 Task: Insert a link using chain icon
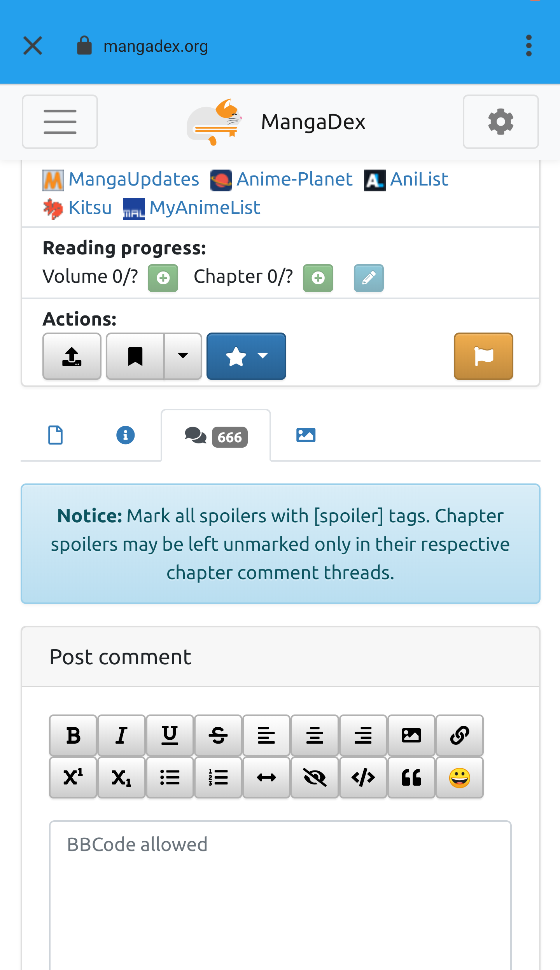(460, 735)
